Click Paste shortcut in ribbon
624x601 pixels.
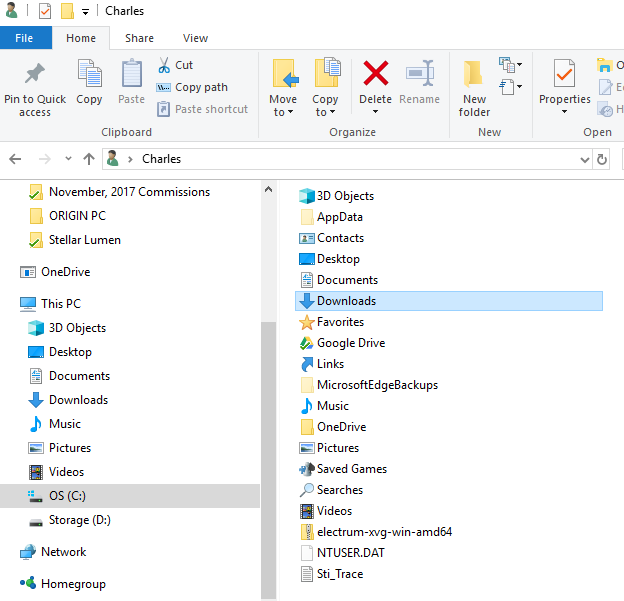click(203, 109)
